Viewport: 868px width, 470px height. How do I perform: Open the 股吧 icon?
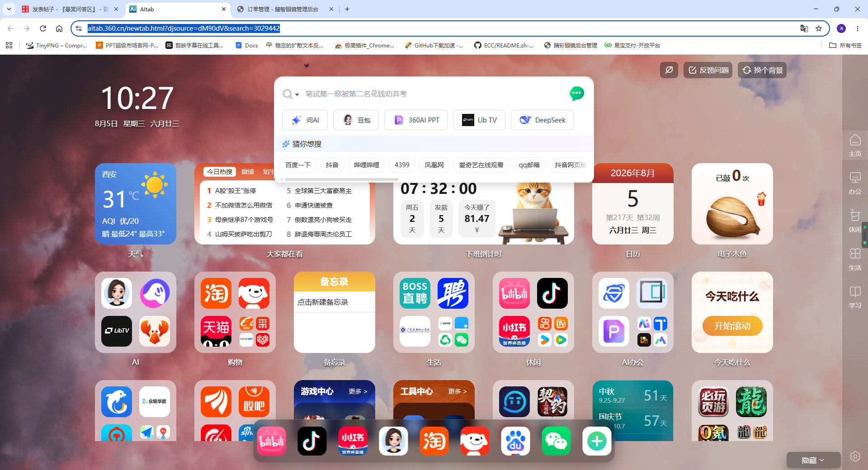(x=254, y=402)
